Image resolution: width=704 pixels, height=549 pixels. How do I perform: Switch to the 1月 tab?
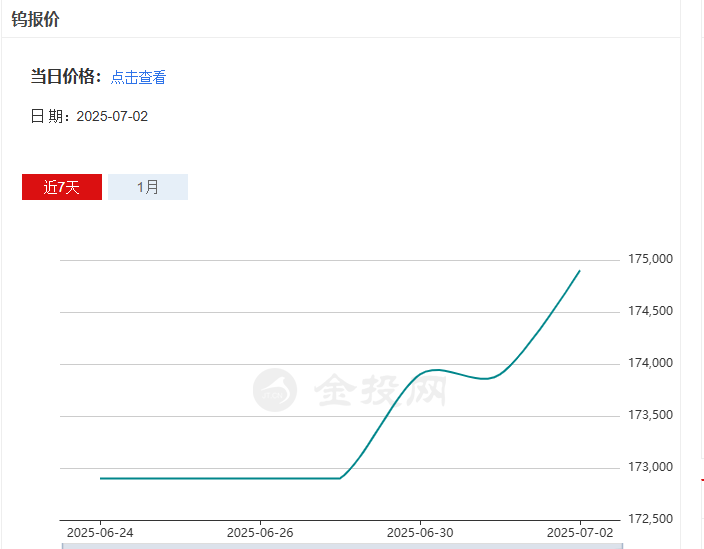[148, 187]
